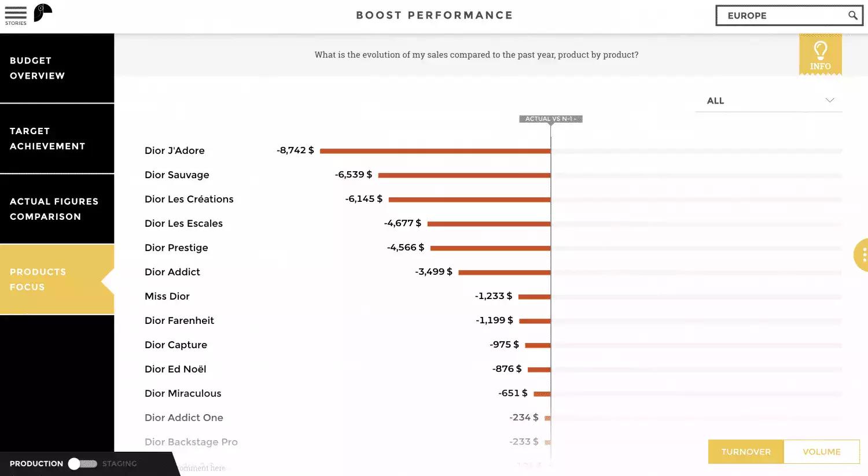This screenshot has height=476, width=868.
Task: Select Dior Prestige label
Action: click(176, 248)
